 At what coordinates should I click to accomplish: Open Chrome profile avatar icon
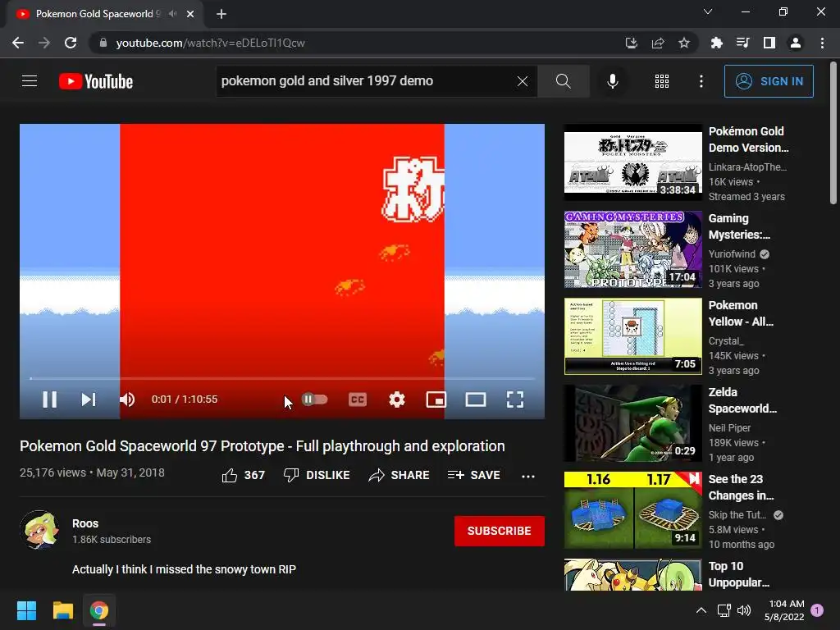click(x=796, y=43)
